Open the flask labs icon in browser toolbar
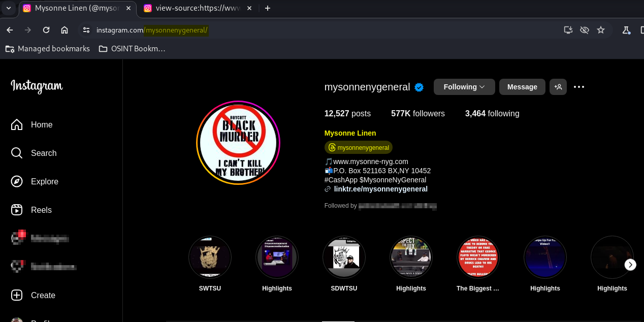The height and width of the screenshot is (322, 644). 626,30
